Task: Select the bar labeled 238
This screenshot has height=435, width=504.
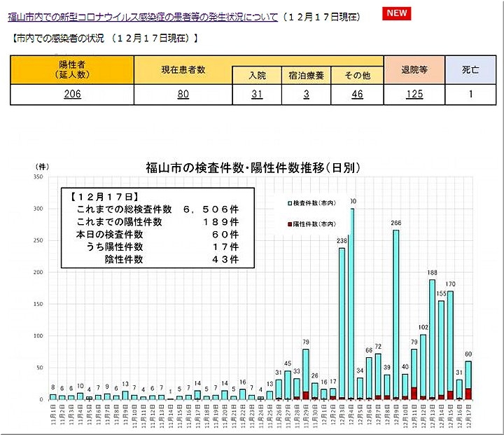Action: coord(342,322)
